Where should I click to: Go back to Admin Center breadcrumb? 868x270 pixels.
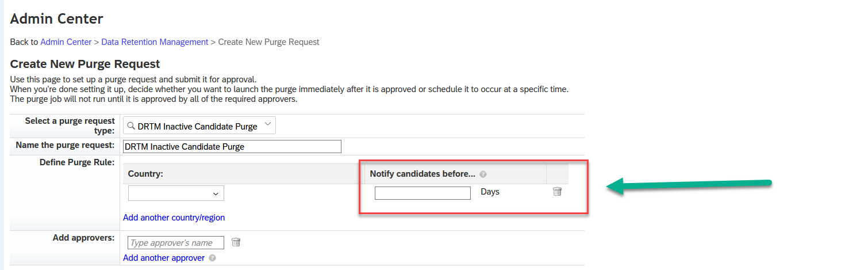(x=66, y=42)
